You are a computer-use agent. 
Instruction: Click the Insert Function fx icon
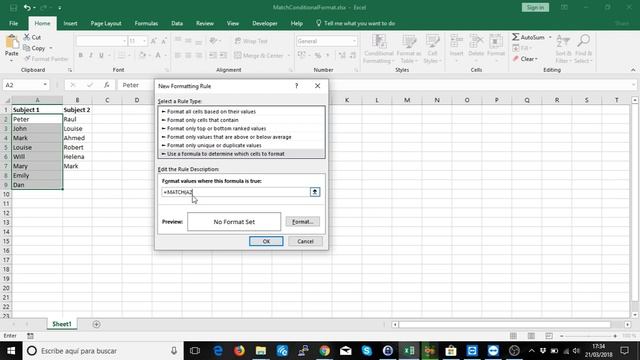click(x=107, y=85)
